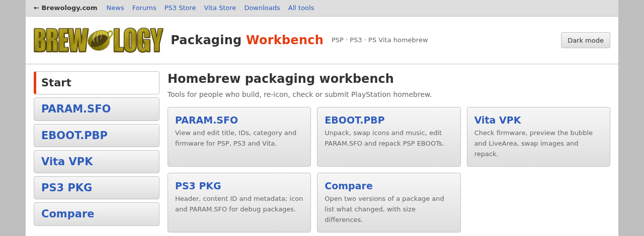
Task: Visit the Vita Store link
Action: (220, 8)
